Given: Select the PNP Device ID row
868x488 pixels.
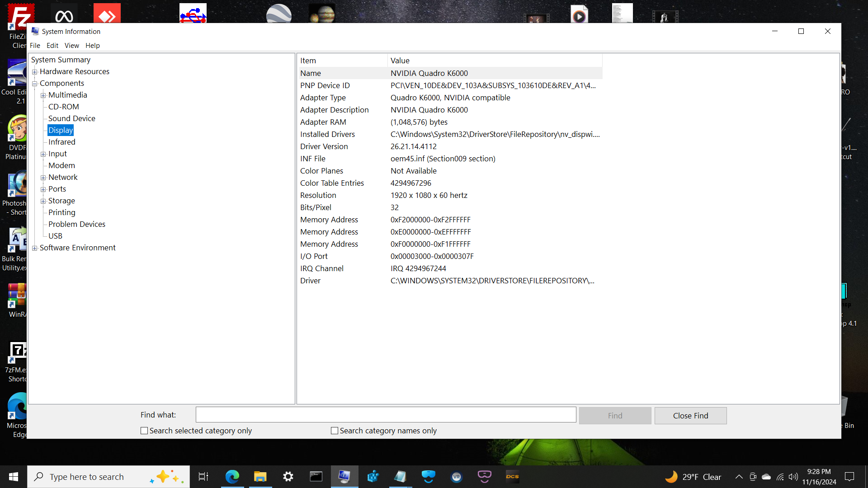Looking at the screenshot, I should click(x=450, y=85).
